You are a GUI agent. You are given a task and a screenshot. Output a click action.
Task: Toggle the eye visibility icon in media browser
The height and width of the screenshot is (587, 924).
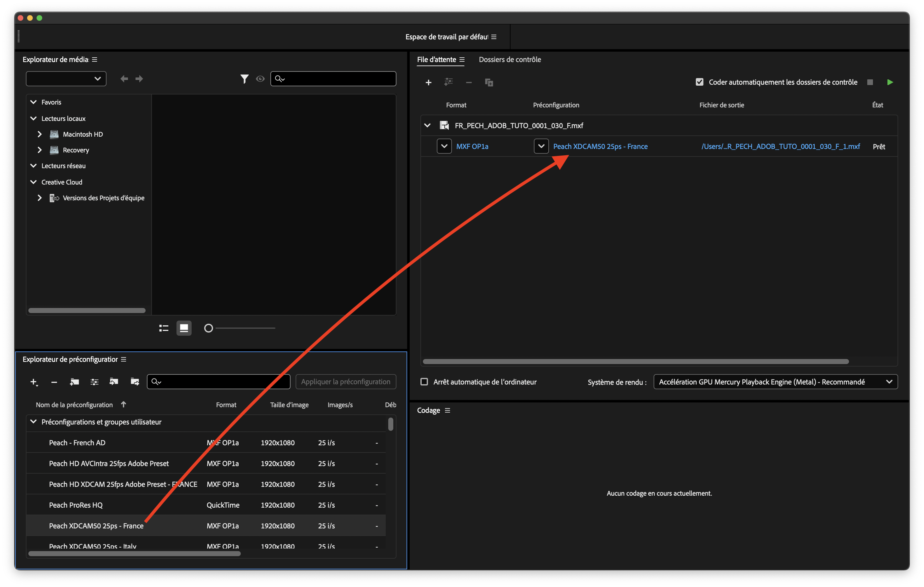[260, 79]
